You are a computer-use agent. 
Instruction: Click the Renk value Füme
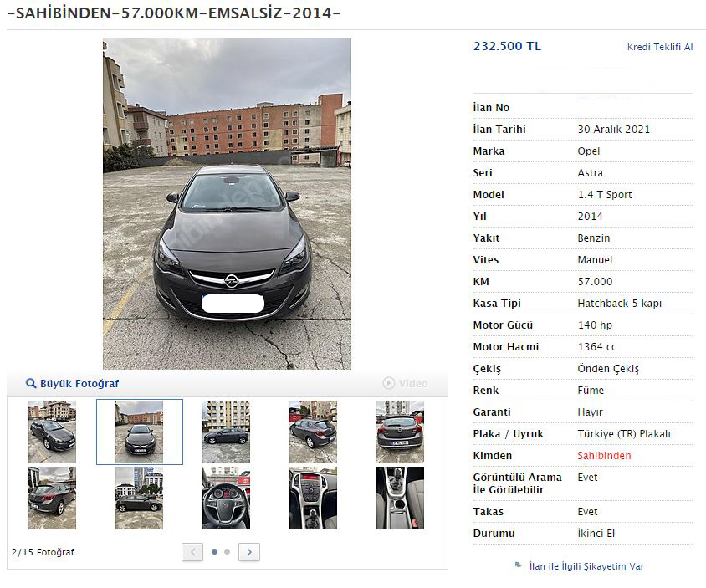(591, 391)
